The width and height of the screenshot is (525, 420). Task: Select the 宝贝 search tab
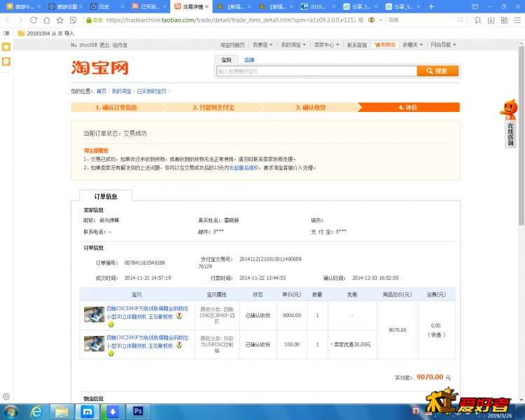tap(226, 60)
